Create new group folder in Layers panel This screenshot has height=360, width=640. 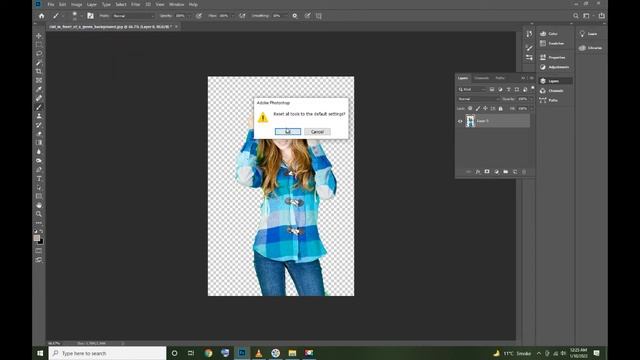coord(506,172)
